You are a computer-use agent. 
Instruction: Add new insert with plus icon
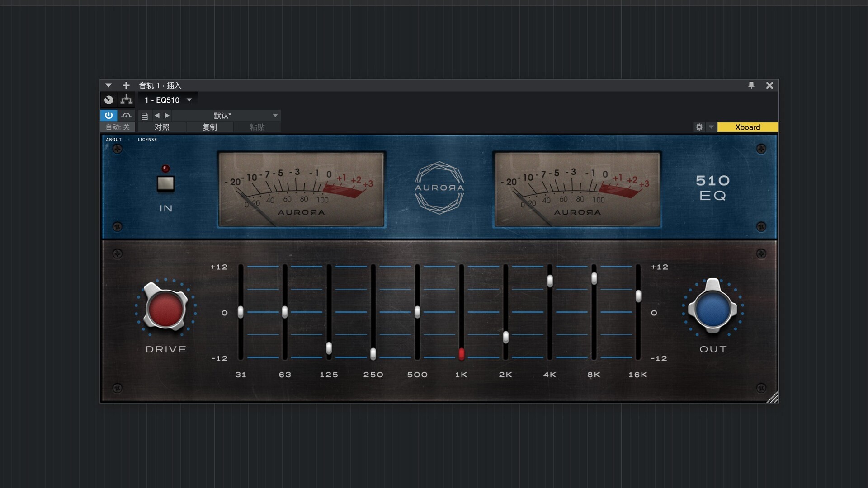[126, 85]
